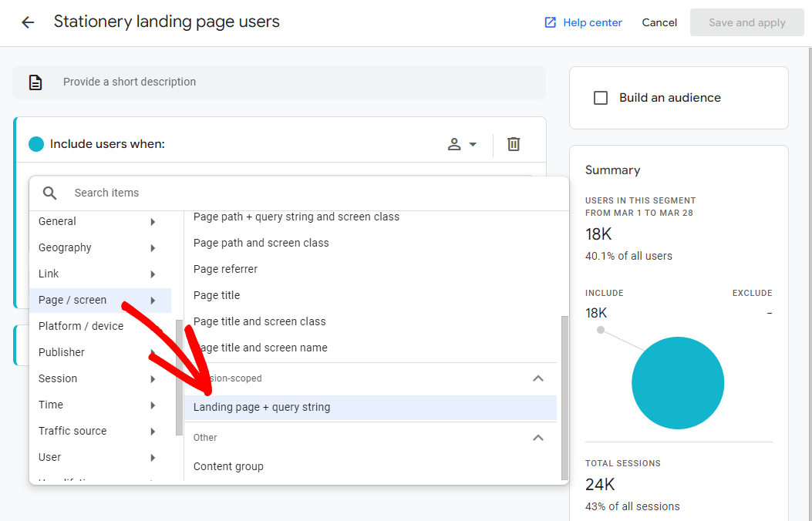812x521 pixels.
Task: Collapse the Other section
Action: click(x=538, y=438)
